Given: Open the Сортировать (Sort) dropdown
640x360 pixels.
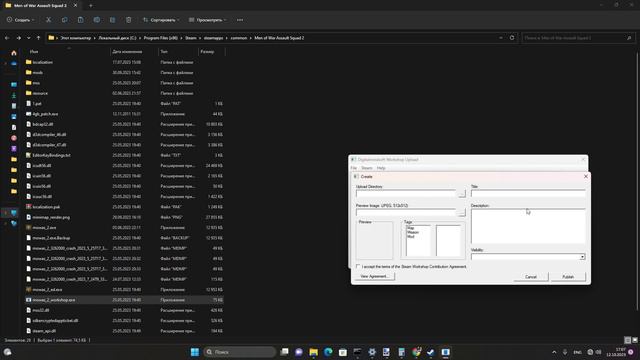Looking at the screenshot, I should (x=161, y=20).
